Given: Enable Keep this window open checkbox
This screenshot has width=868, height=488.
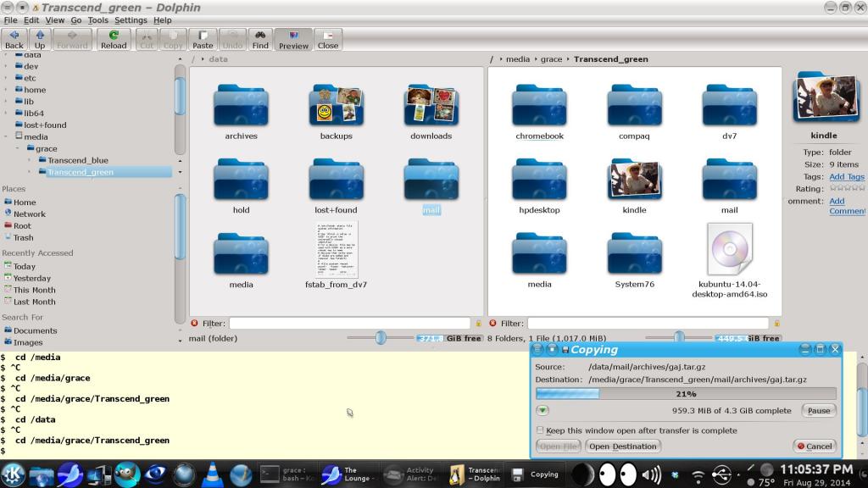Looking at the screenshot, I should pyautogui.click(x=540, y=430).
